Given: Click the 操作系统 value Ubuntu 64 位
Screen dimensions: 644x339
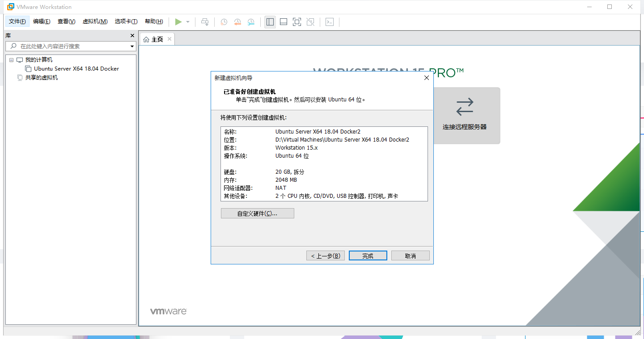Looking at the screenshot, I should 292,156.
